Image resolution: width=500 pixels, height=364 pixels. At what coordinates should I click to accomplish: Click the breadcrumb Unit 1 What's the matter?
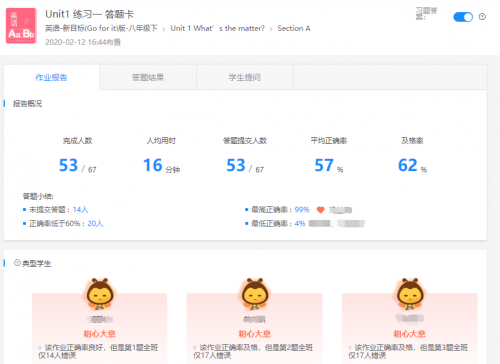(217, 28)
